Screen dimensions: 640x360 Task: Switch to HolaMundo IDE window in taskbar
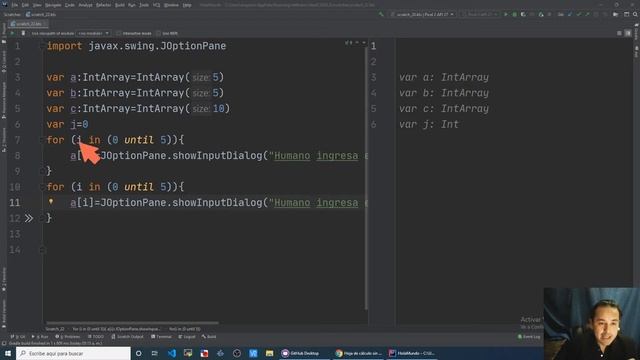pos(411,353)
